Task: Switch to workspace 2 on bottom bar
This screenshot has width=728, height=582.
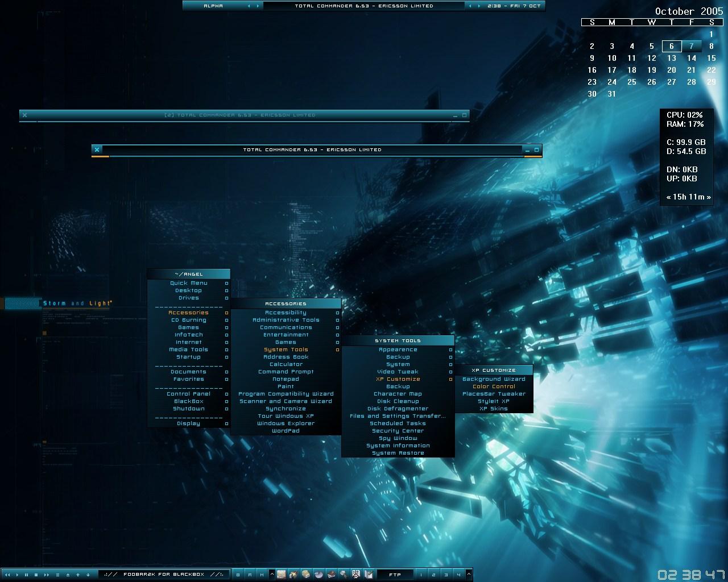Action: 433,575
